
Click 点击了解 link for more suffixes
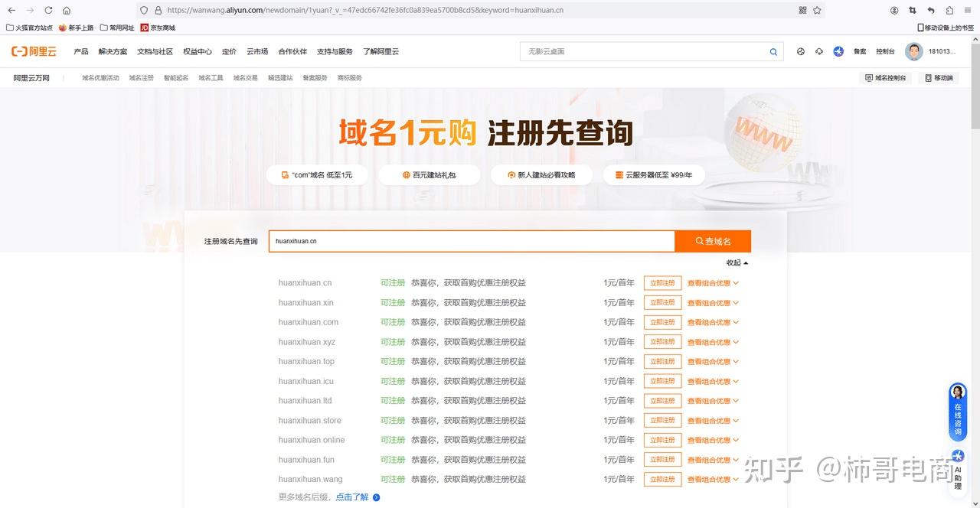352,497
